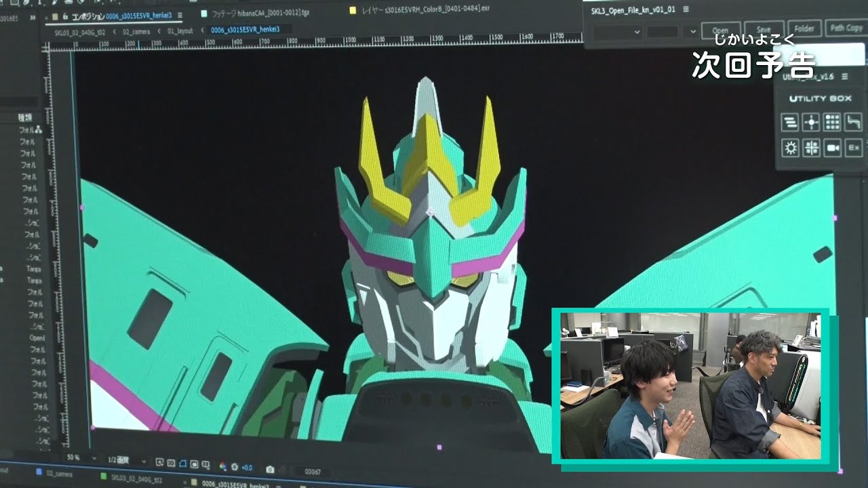Screen dimensions: 868x488
Task: Click the sun-shaped light icon in Utility Box
Action: [x=790, y=148]
